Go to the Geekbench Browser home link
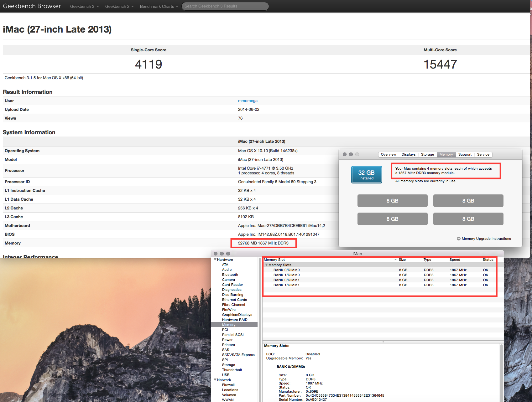The height and width of the screenshot is (402, 532). pos(32,6)
